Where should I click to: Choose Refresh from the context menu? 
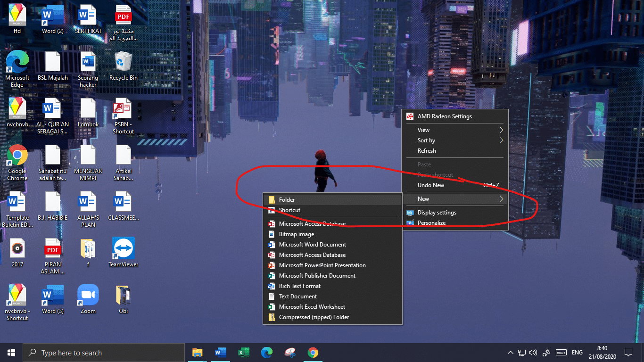pyautogui.click(x=455, y=151)
